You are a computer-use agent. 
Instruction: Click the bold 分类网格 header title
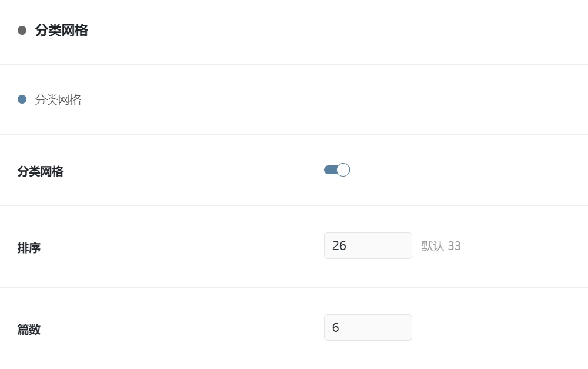pos(61,30)
